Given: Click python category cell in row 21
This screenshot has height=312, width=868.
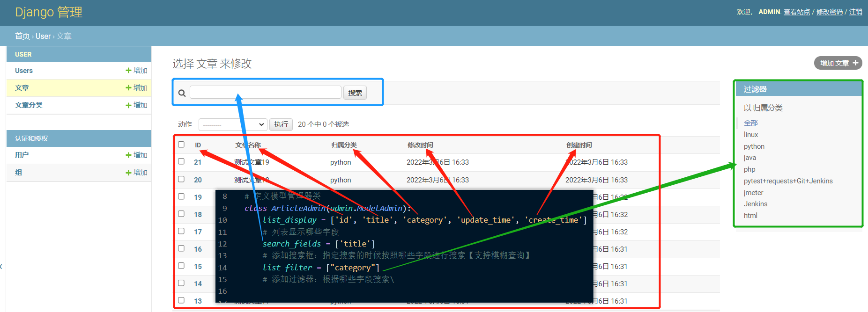Looking at the screenshot, I should pyautogui.click(x=341, y=162).
